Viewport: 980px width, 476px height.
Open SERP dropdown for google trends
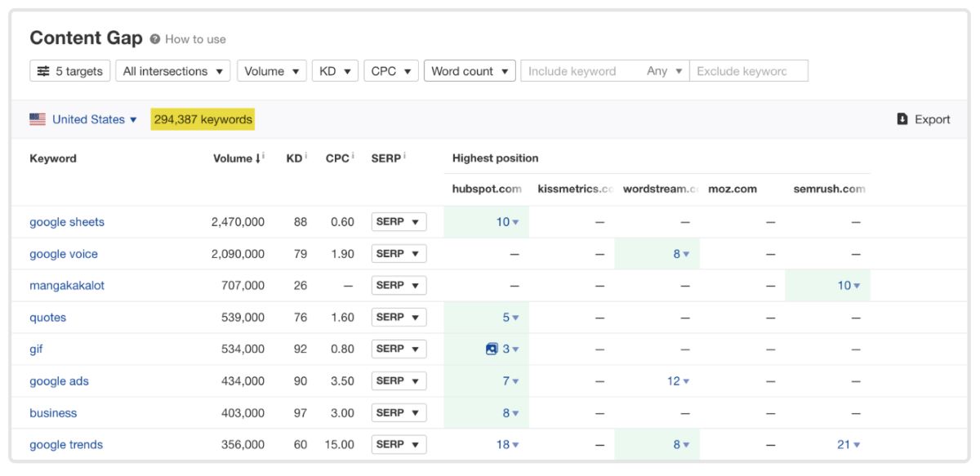(399, 445)
